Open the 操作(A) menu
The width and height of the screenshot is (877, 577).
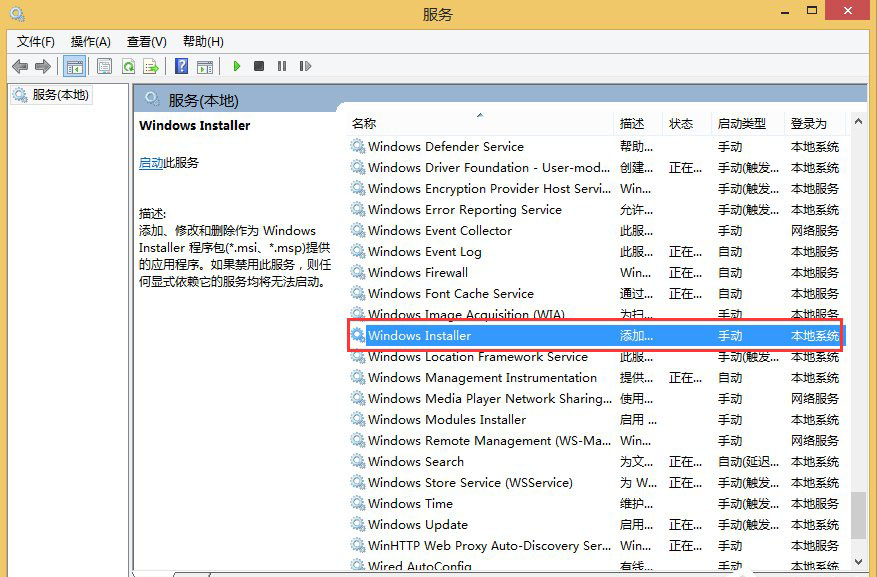click(x=91, y=42)
